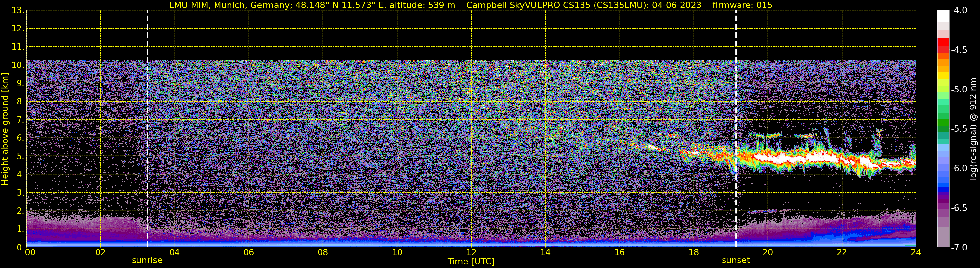
Task: Click the time axis tick label '16'
Action: (620, 252)
